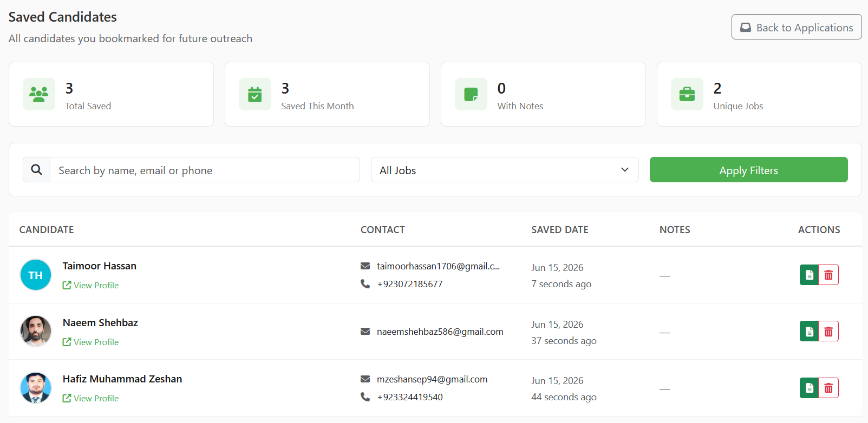This screenshot has width=868, height=423.
Task: Click the email mzeshansep94@gmail.com
Action: 432,379
